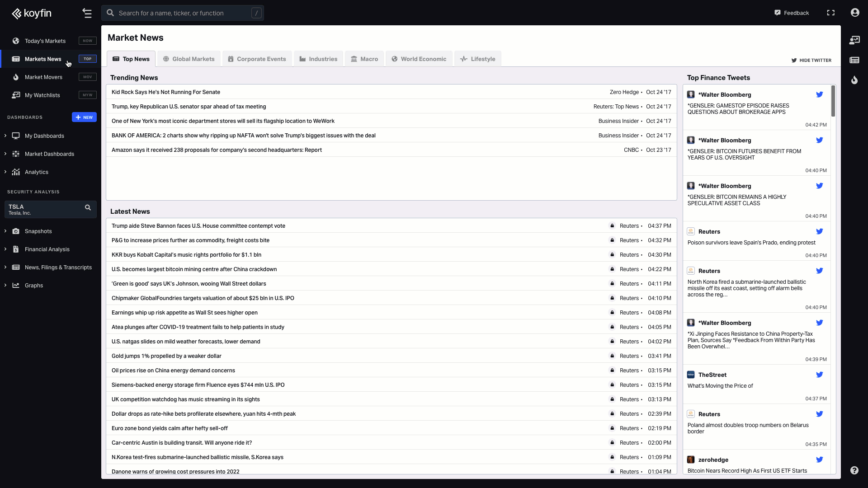Select the Lifestyle tab
This screenshot has height=488, width=868.
(x=478, y=59)
